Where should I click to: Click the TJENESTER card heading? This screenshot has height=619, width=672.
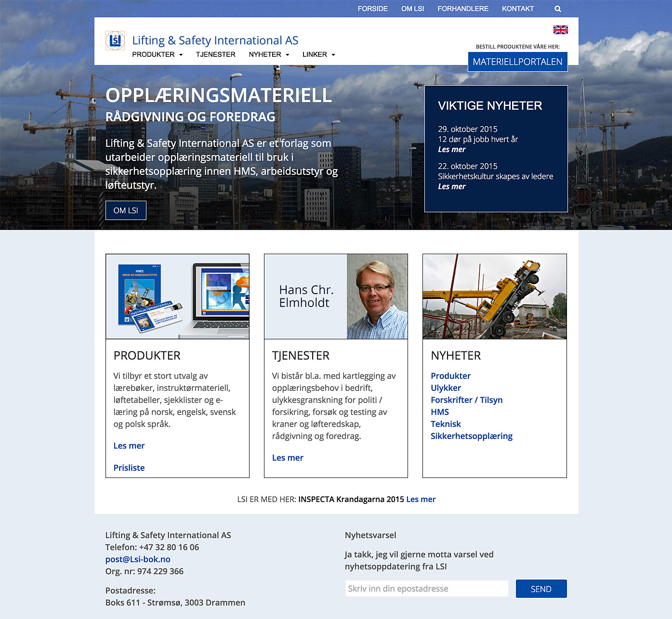(301, 356)
